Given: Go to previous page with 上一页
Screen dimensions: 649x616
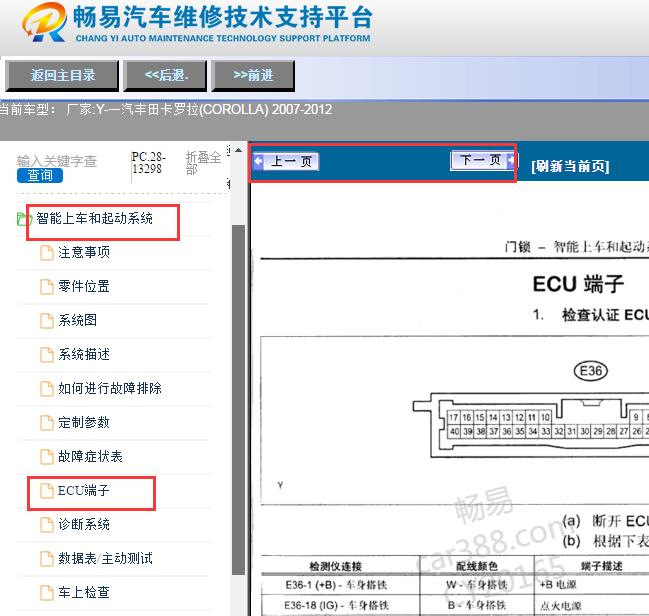Looking at the screenshot, I should coord(286,161).
